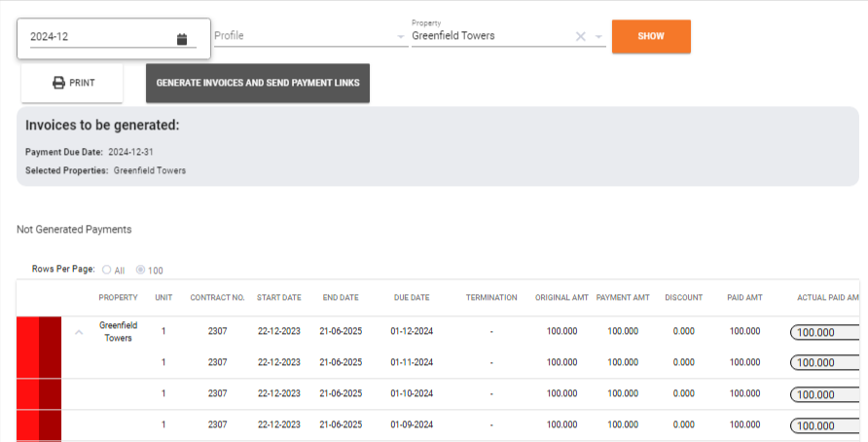Viewport: 868px width, 442px height.
Task: Click the printer icon on Print button
Action: click(x=58, y=83)
